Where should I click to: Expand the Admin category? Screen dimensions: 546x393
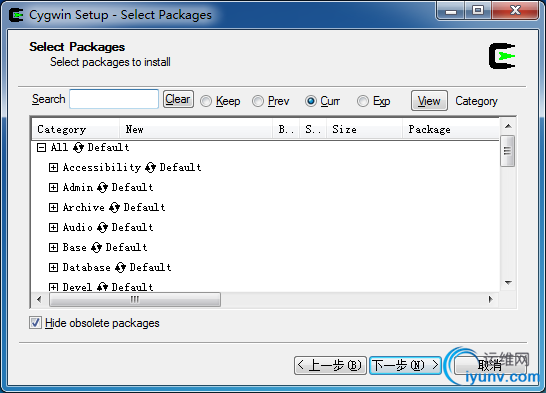click(53, 188)
